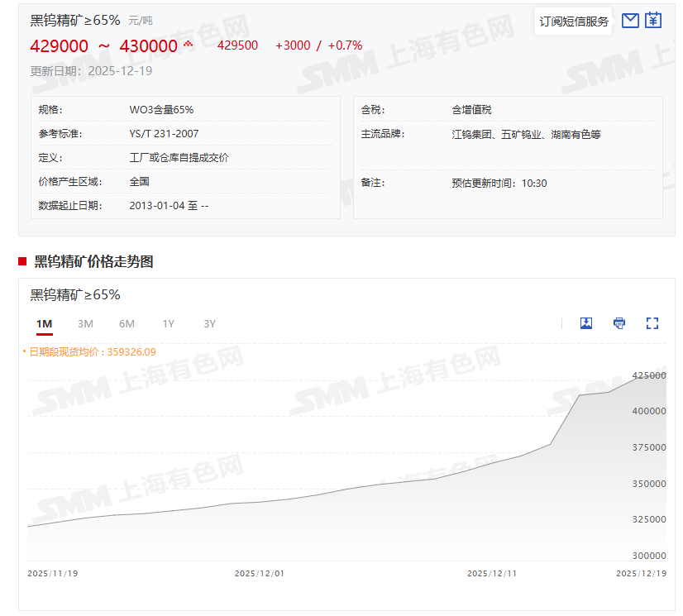Select the 1M time range tab
Image resolution: width=683 pixels, height=616 pixels.
(45, 323)
